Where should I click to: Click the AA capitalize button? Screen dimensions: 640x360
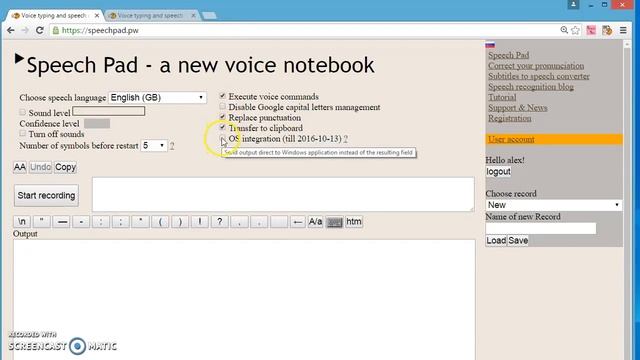(x=20, y=167)
